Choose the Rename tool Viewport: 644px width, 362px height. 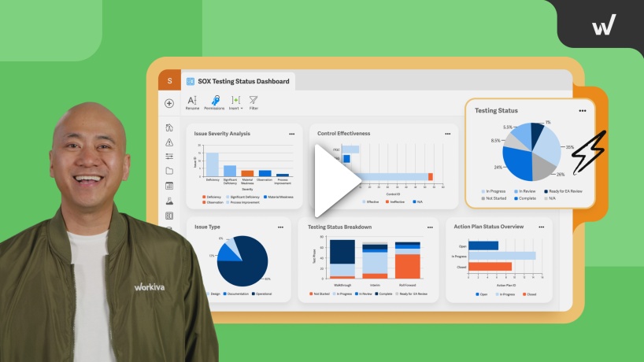(192, 102)
